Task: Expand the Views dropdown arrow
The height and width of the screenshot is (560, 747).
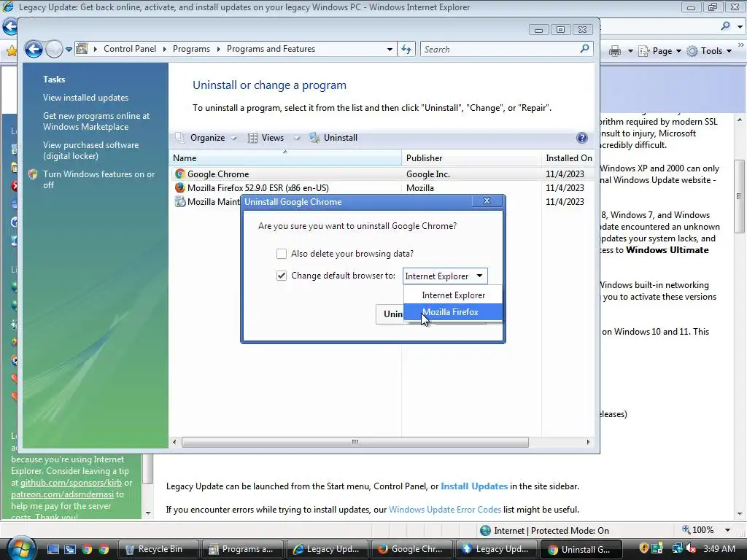Action: coord(296,138)
